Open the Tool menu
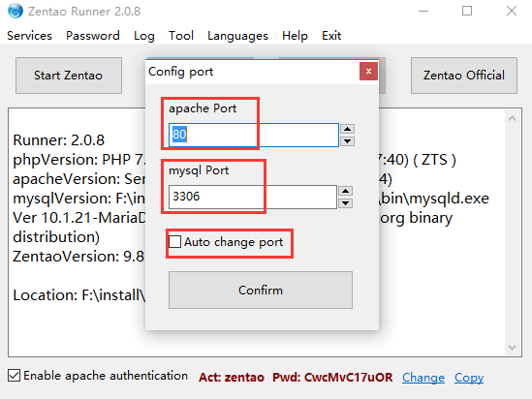This screenshot has height=399, width=532. click(x=181, y=36)
